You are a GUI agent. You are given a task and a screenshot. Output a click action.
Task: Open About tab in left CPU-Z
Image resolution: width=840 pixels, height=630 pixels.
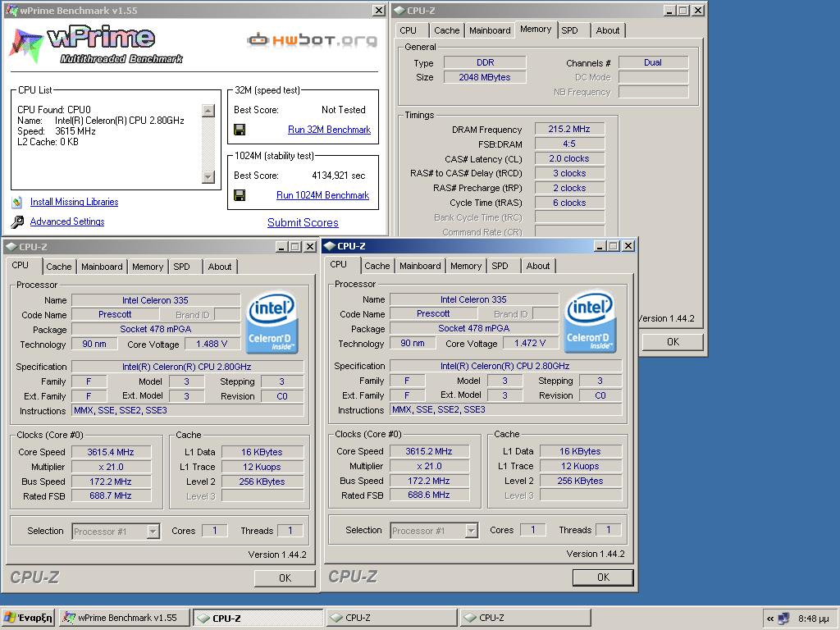220,267
